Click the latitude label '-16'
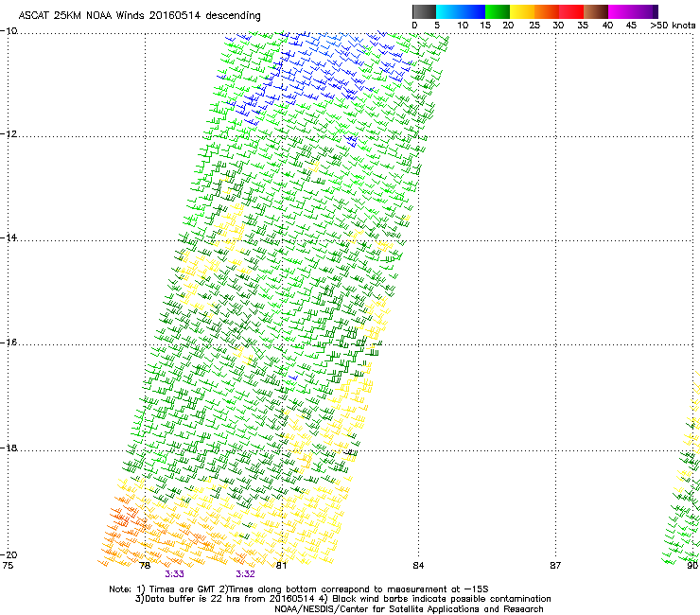 click(9, 343)
